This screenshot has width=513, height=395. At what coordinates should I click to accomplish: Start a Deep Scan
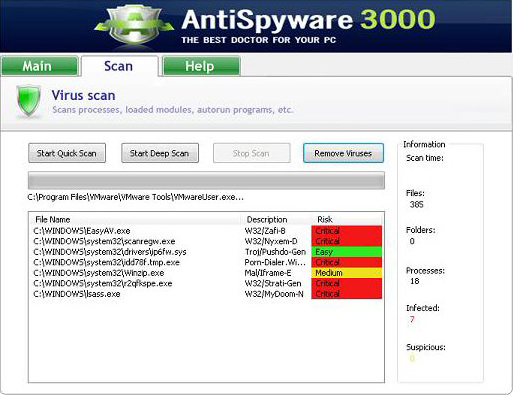coord(160,153)
